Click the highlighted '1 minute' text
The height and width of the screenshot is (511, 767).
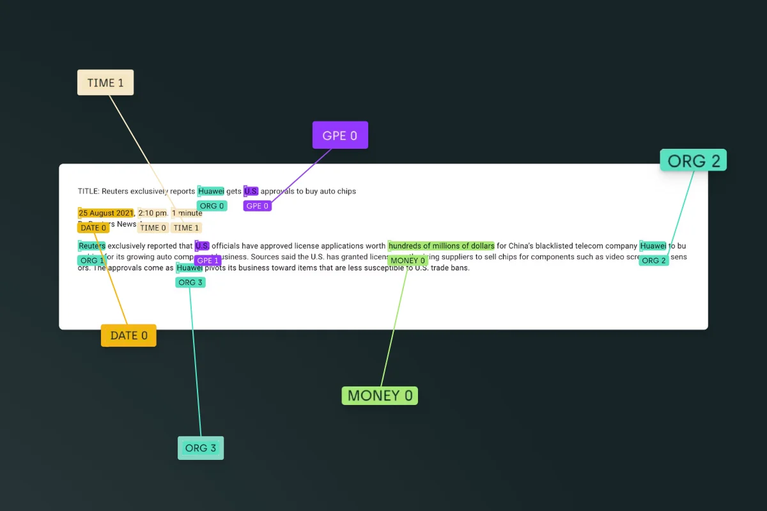187,213
